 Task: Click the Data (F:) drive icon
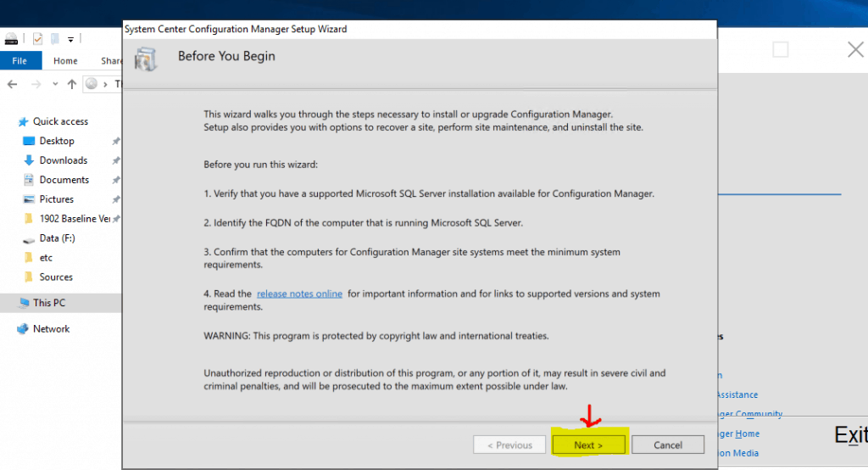(29, 239)
